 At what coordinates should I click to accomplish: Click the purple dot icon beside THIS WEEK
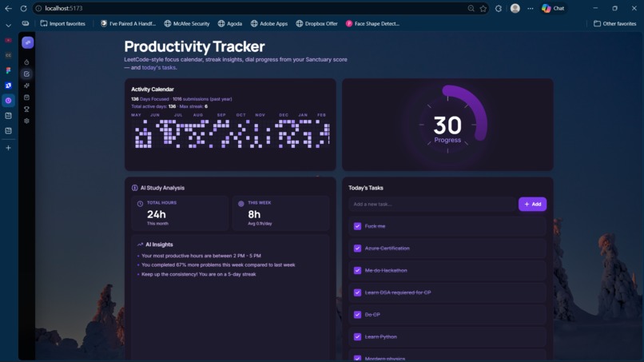(x=241, y=204)
